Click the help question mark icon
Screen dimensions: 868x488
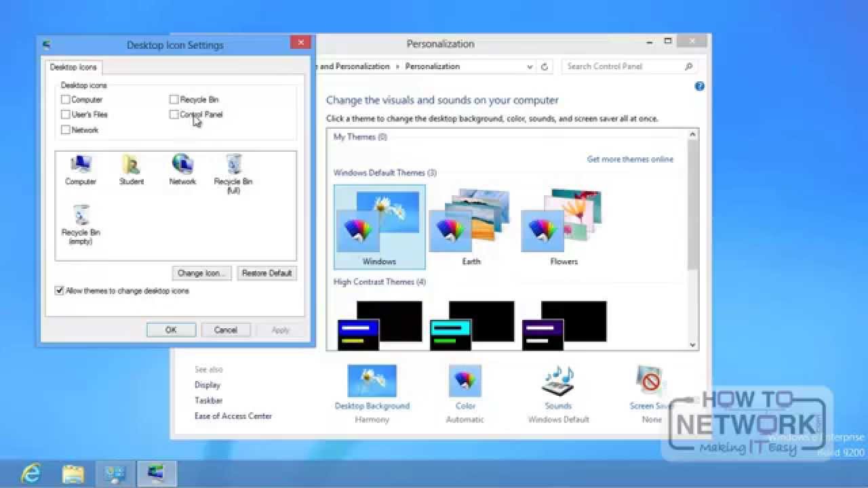click(x=700, y=86)
